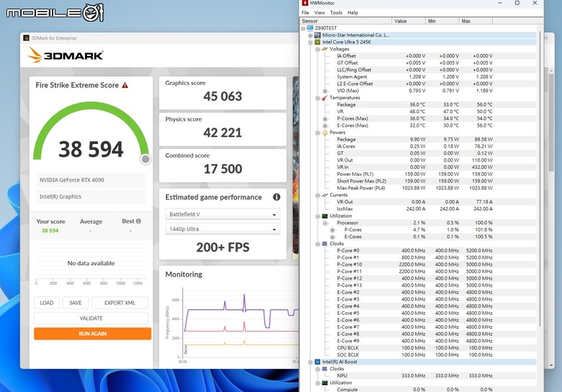Select the Intel(R) Graphics field

(x=91, y=196)
